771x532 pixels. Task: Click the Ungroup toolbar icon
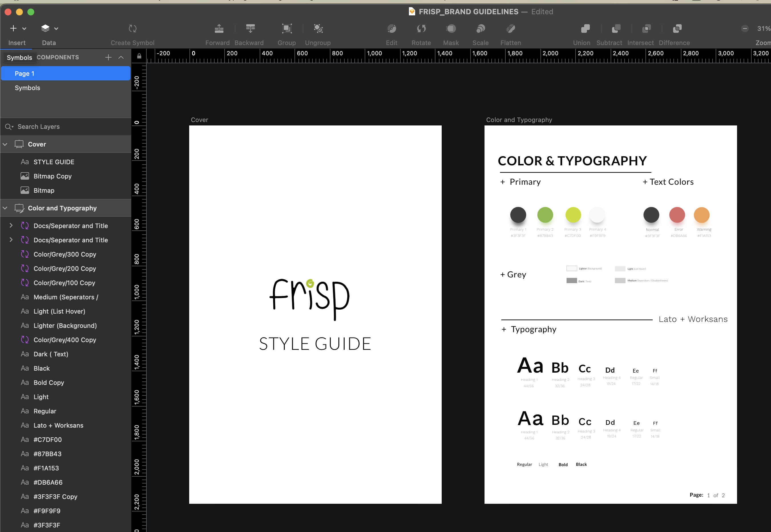click(x=318, y=29)
